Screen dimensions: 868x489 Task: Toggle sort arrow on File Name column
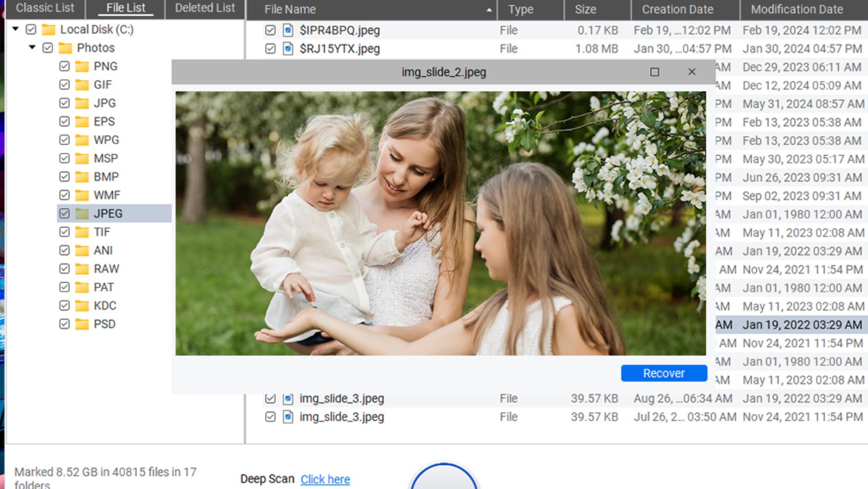click(489, 10)
